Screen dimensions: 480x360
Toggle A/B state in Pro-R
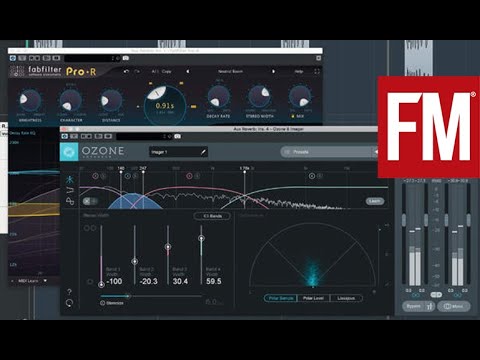(155, 71)
